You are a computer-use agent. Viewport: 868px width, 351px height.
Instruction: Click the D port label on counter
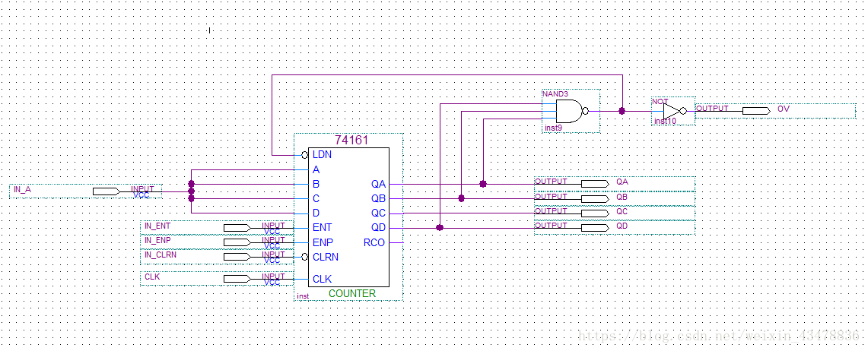click(316, 213)
